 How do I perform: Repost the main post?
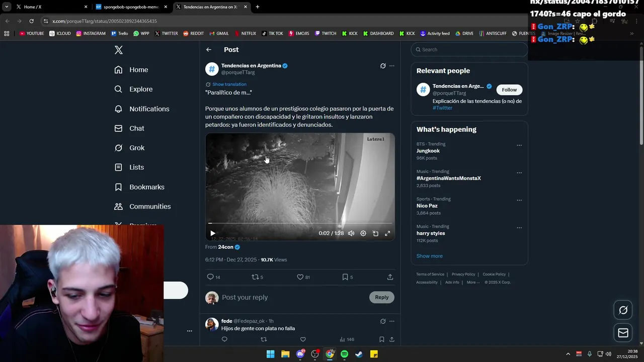pos(255,277)
